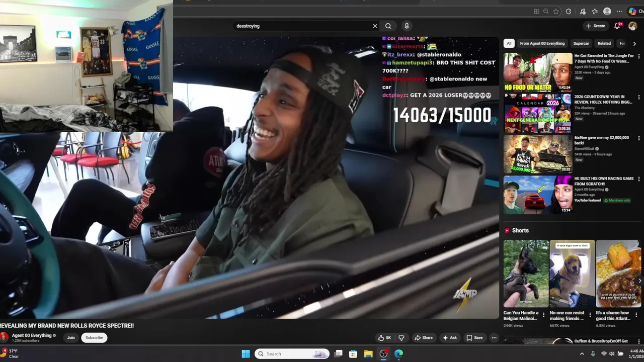
Task: Open the notifications bell
Action: 618,26
